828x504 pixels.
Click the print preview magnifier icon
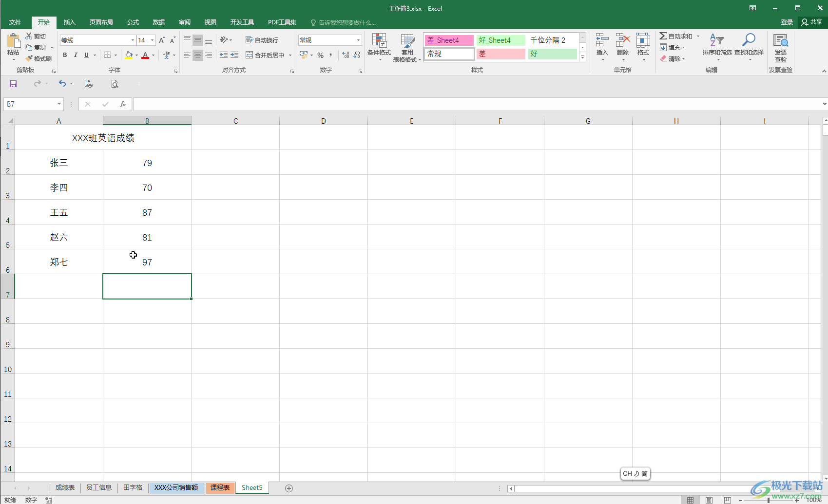click(115, 84)
